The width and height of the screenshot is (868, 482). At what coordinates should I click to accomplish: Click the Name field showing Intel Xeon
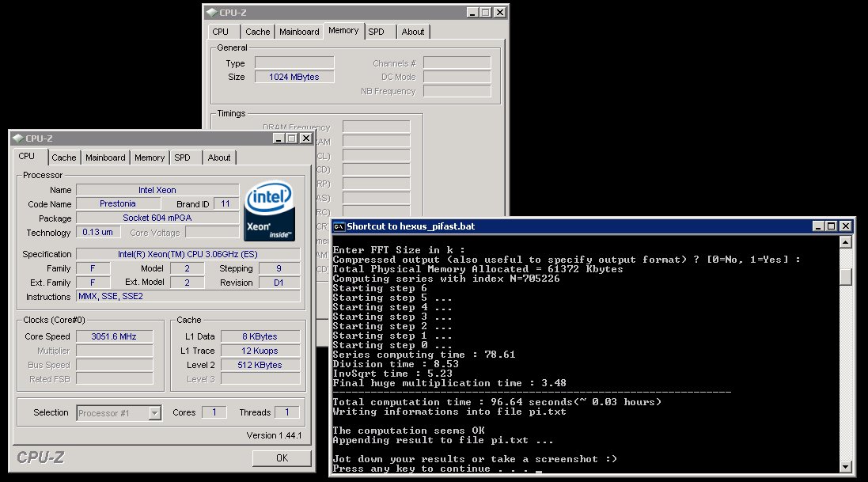tap(157, 190)
